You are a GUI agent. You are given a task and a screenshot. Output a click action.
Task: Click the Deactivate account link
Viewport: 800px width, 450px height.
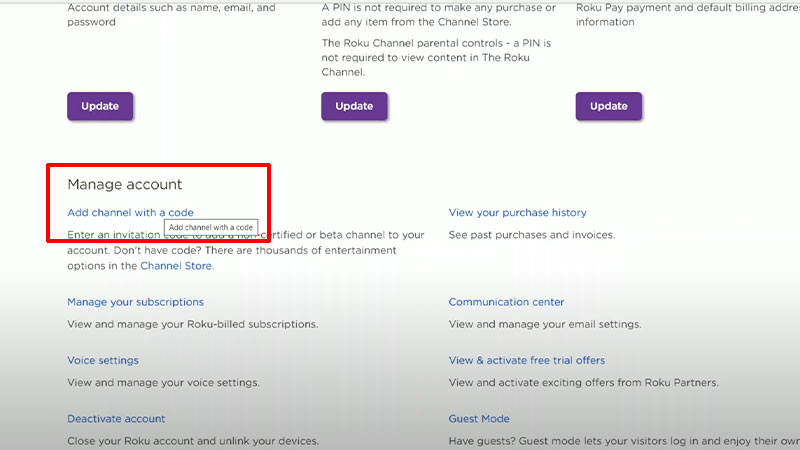116,419
